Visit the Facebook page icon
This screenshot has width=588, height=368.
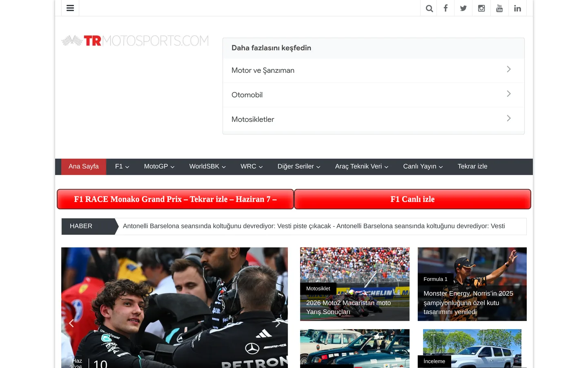coord(445,8)
